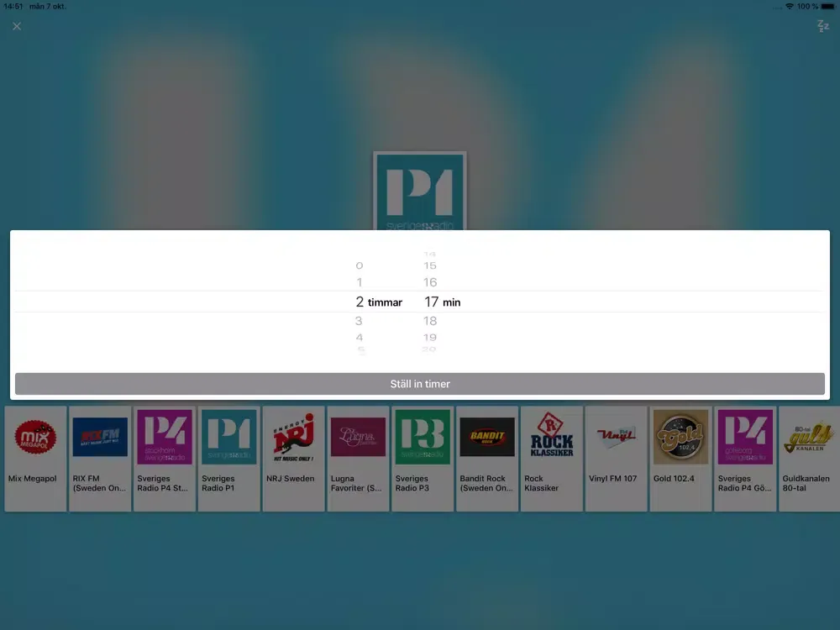
Task: Play Vinyl FM 107 station
Action: tap(617, 459)
